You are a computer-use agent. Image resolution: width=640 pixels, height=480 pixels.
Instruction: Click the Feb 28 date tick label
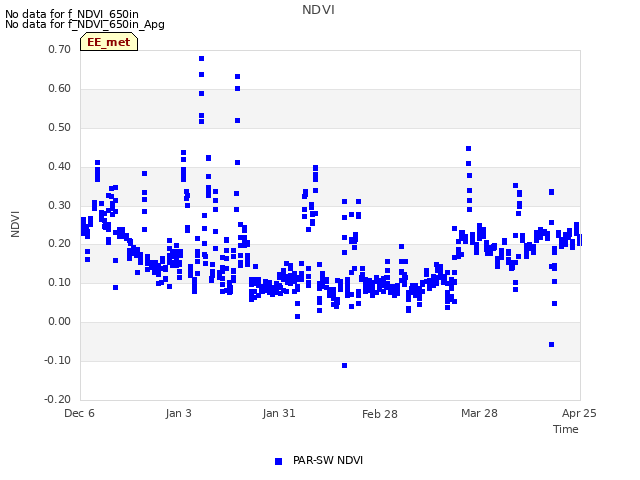pos(380,414)
